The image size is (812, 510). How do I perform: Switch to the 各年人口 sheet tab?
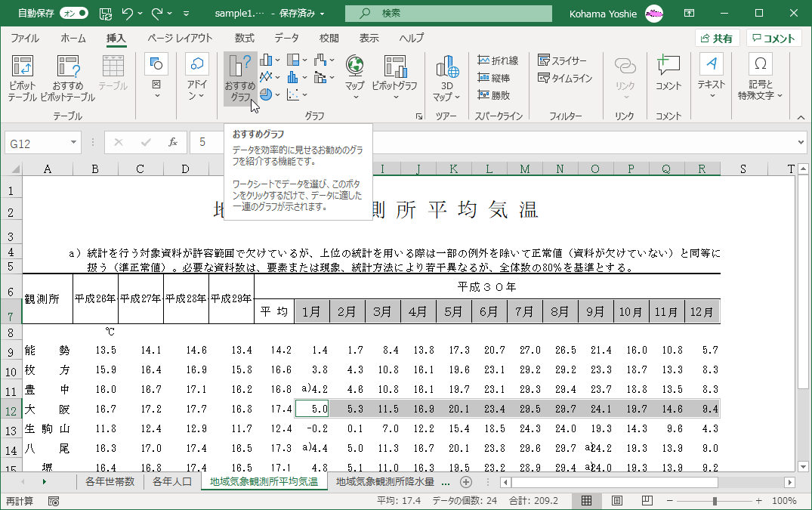tap(171, 482)
